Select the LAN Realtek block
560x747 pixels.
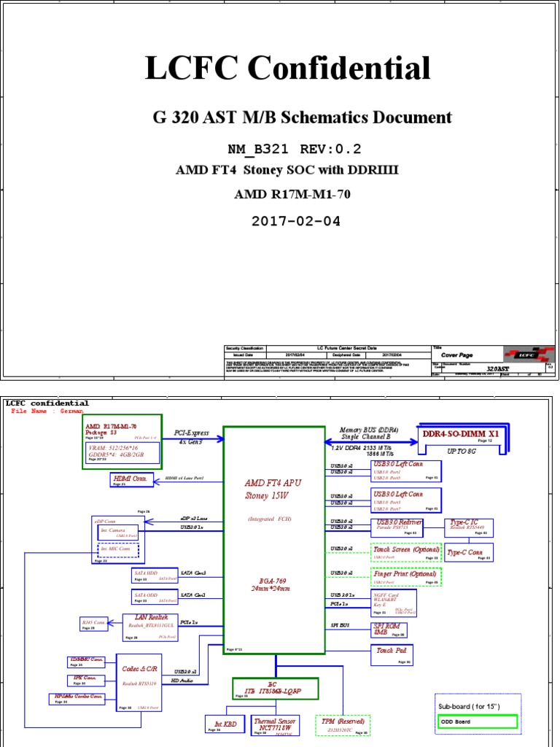tap(150, 627)
